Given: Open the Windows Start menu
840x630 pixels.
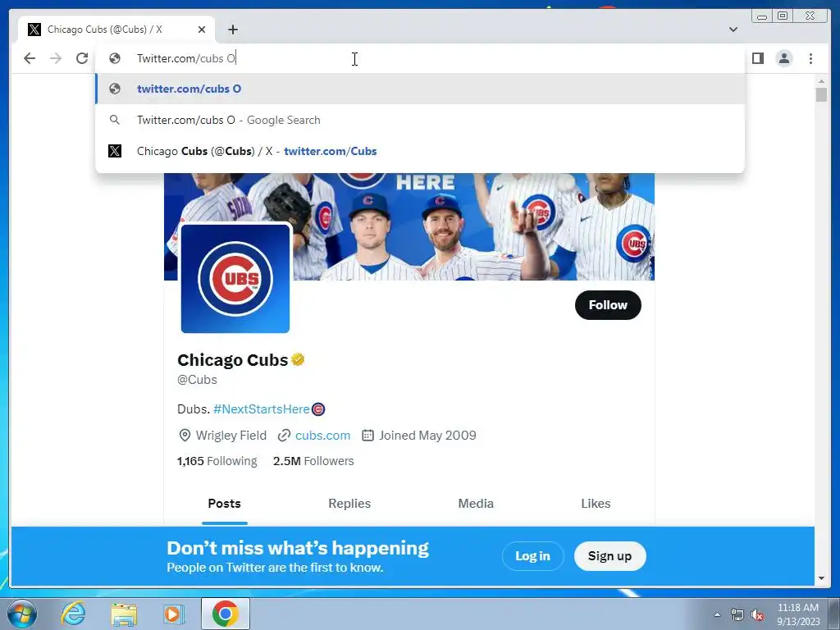Looking at the screenshot, I should (x=22, y=614).
